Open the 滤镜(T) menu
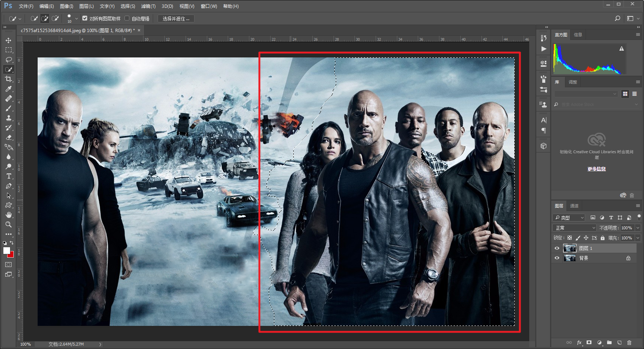Viewport: 644px width, 349px height. [x=148, y=6]
